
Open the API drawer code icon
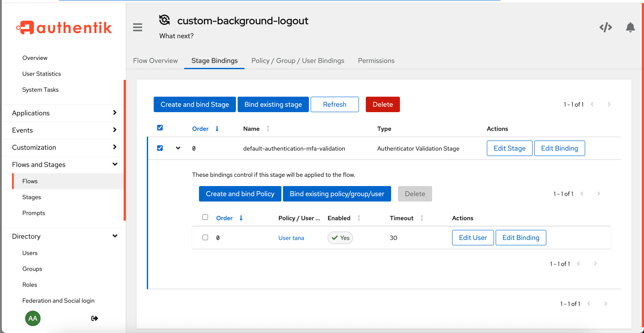(606, 27)
